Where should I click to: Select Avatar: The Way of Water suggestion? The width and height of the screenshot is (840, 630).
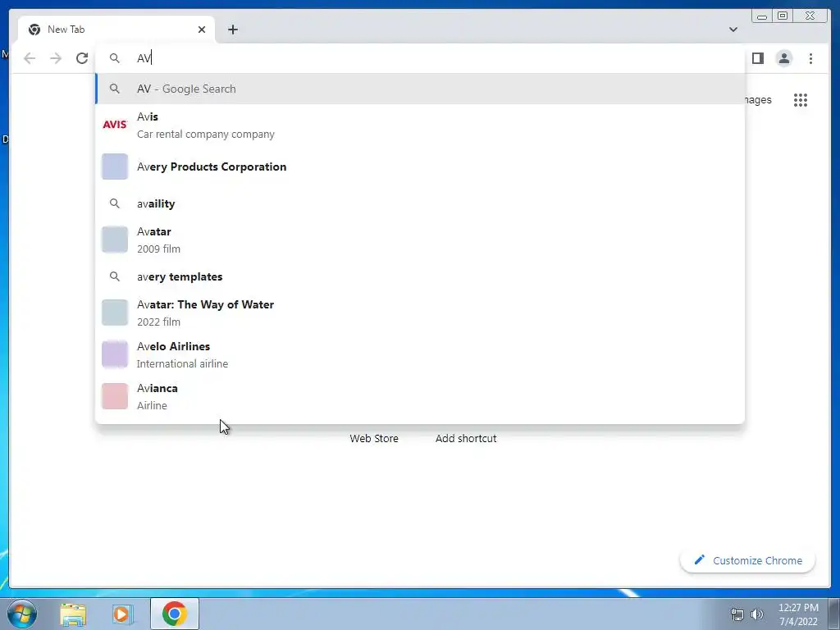coord(420,313)
